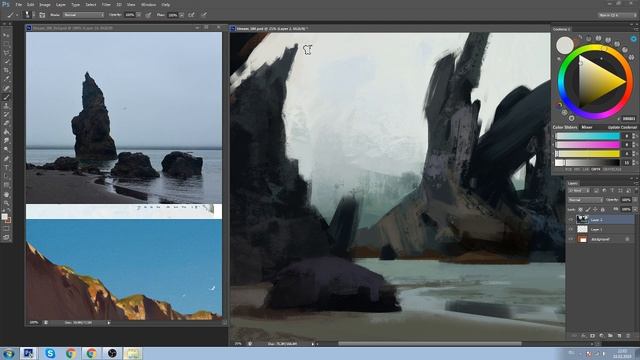Image resolution: width=640 pixels, height=360 pixels.
Task: Hide the Layer 1 visibility eye
Action: click(571, 229)
